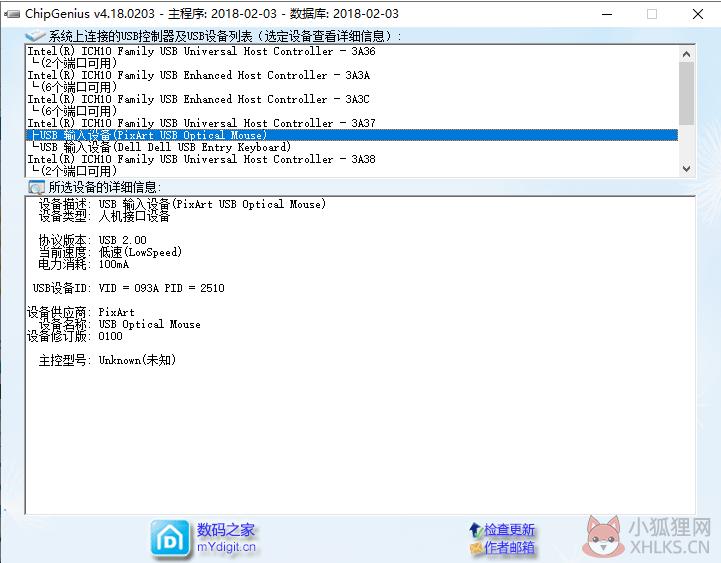Minimize the ChipGenius window

607,14
